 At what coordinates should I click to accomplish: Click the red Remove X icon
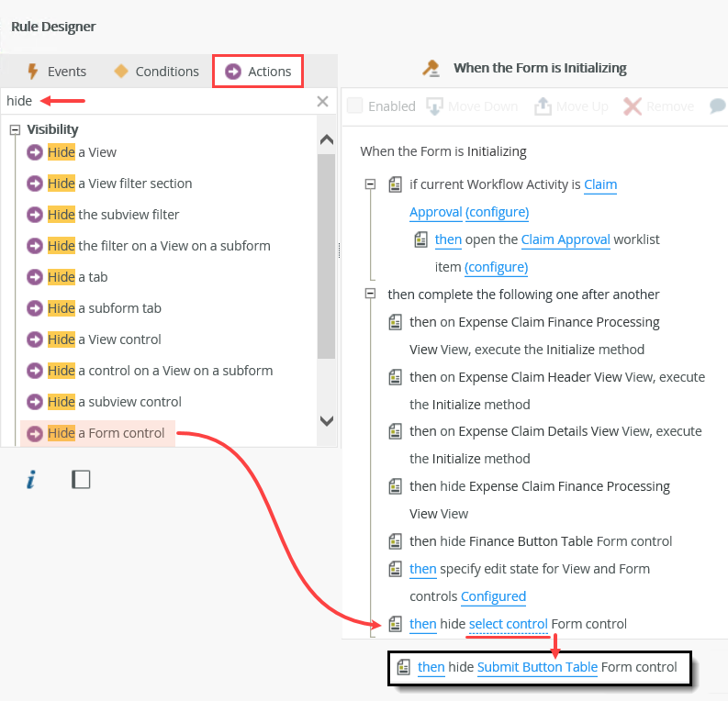coord(633,106)
